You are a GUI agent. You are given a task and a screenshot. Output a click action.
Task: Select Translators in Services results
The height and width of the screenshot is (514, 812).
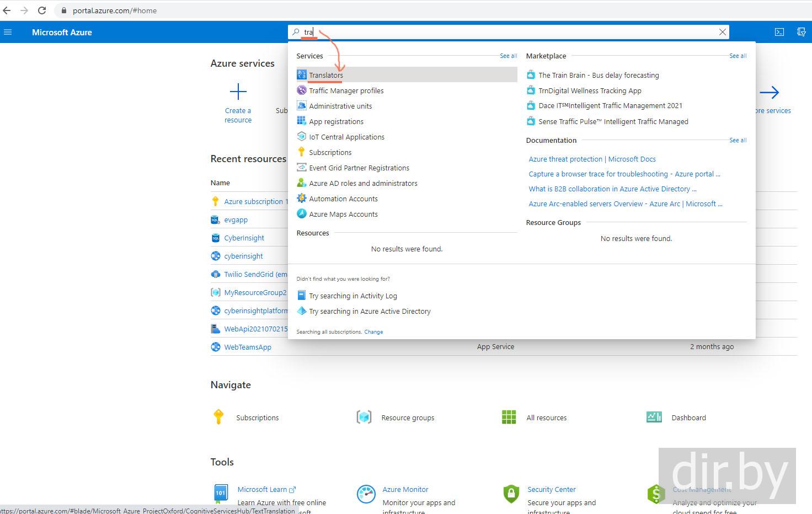(326, 75)
